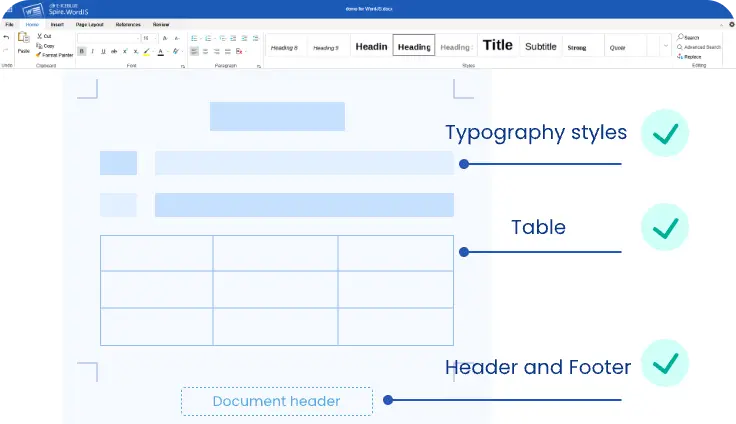Open the font size dropdown
Screen dimensions: 736x424
(147, 38)
